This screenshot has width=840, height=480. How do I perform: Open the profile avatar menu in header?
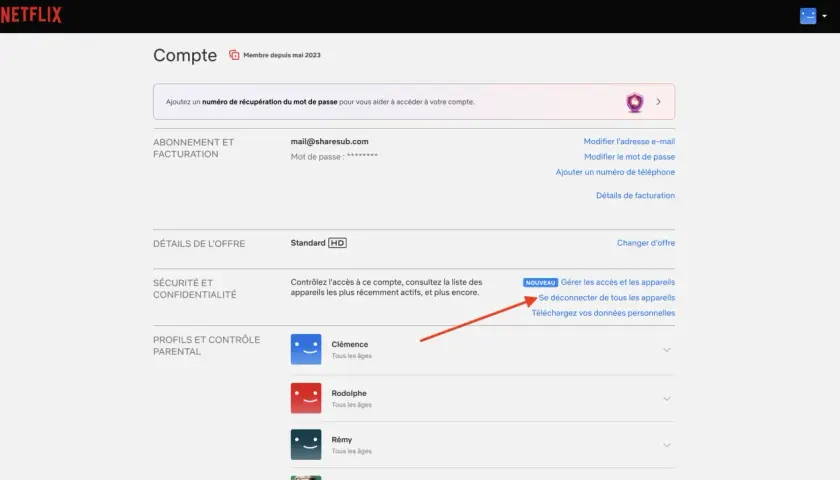(808, 16)
